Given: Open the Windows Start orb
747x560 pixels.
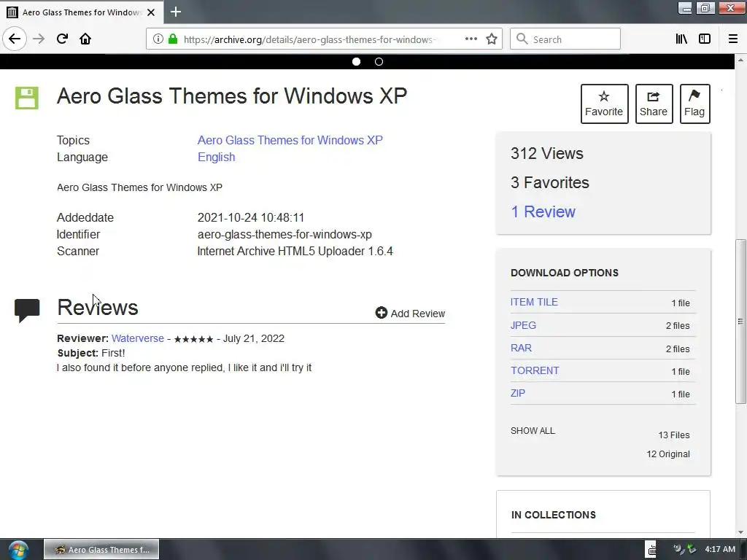Looking at the screenshot, I should [18, 550].
